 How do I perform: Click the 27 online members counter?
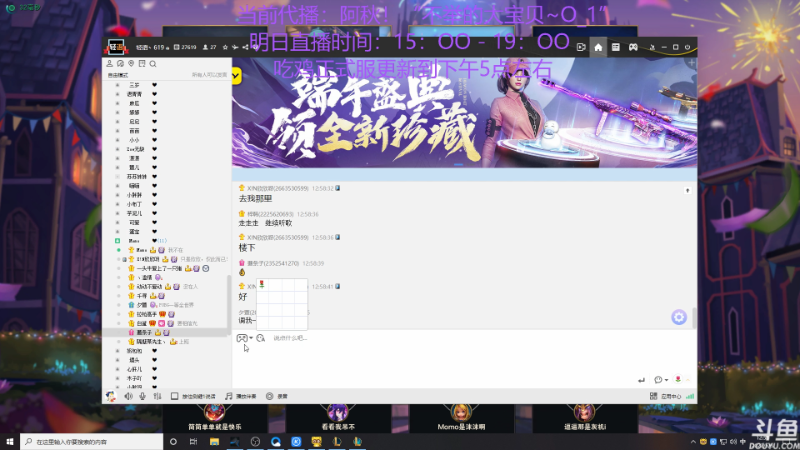click(x=210, y=47)
